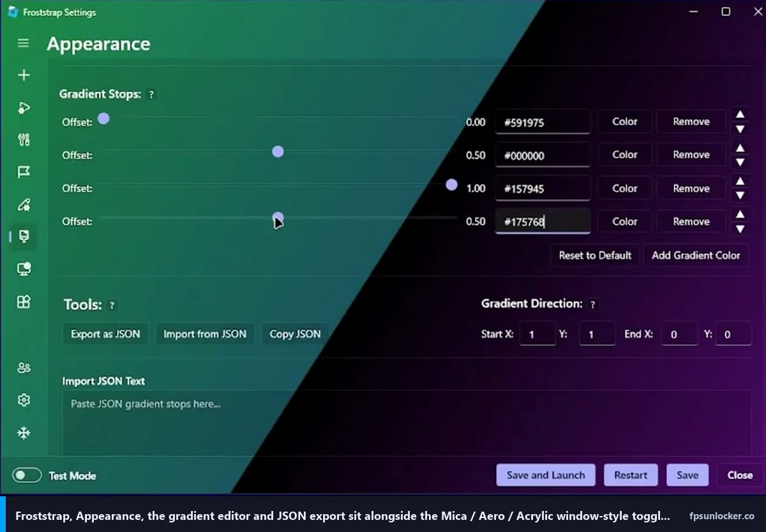This screenshot has height=532, width=766.
Task: Click the #175768 hex color field
Action: [x=543, y=221]
